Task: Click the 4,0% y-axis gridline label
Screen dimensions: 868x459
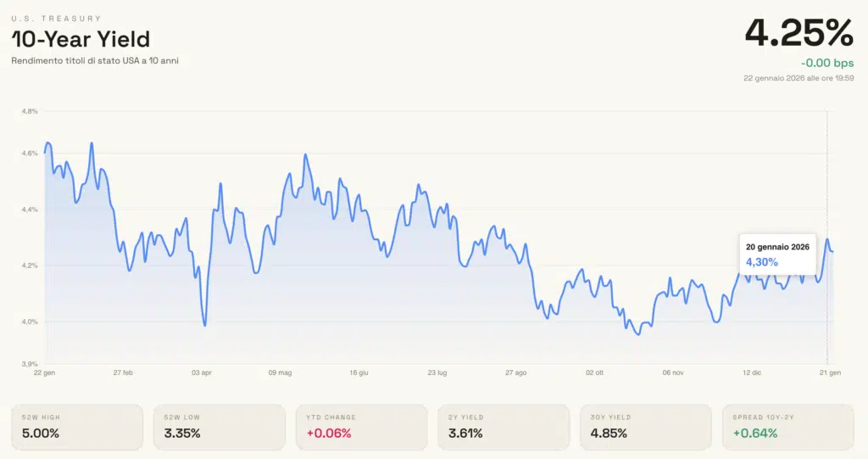Action: [x=31, y=322]
